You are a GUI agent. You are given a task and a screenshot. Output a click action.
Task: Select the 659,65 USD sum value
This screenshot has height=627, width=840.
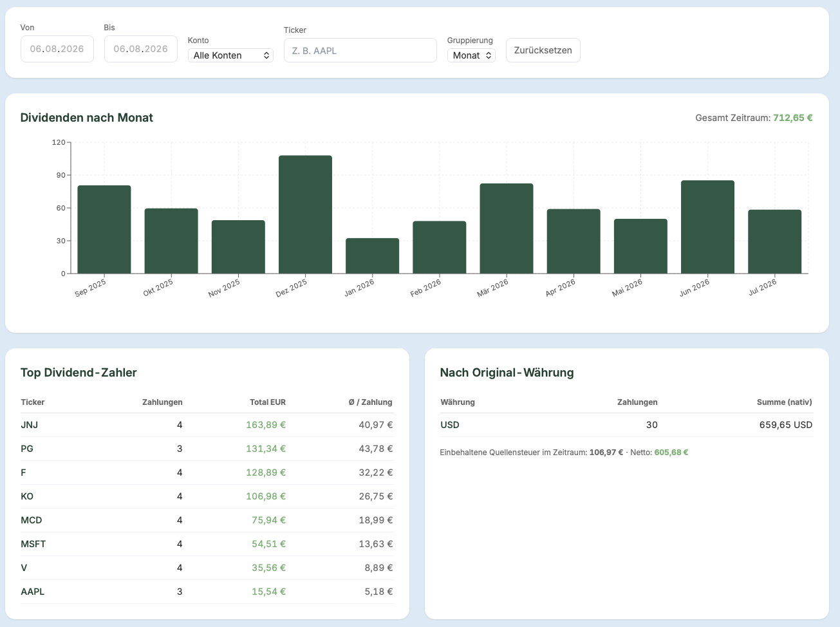point(786,425)
